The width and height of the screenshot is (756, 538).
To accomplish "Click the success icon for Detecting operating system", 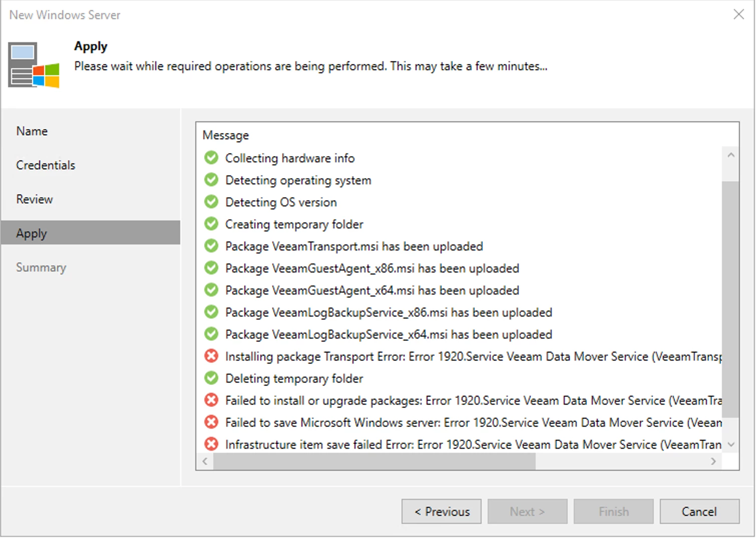I will pyautogui.click(x=211, y=179).
